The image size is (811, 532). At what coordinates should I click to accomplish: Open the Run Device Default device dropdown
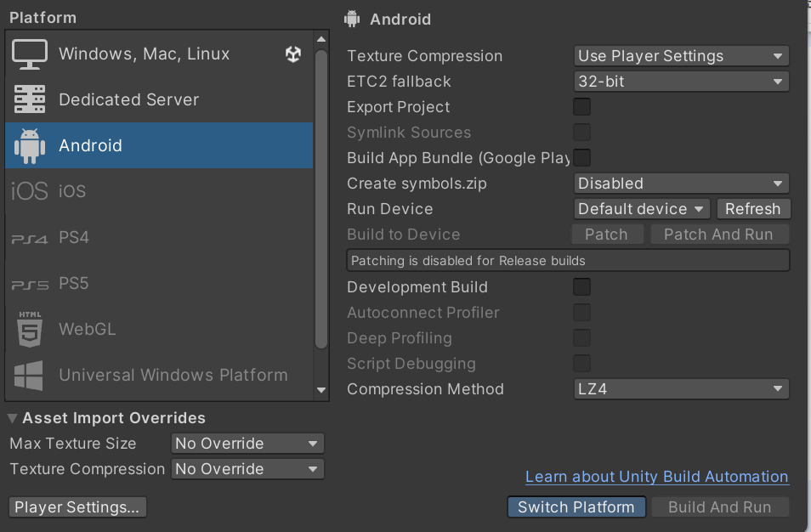pos(641,209)
